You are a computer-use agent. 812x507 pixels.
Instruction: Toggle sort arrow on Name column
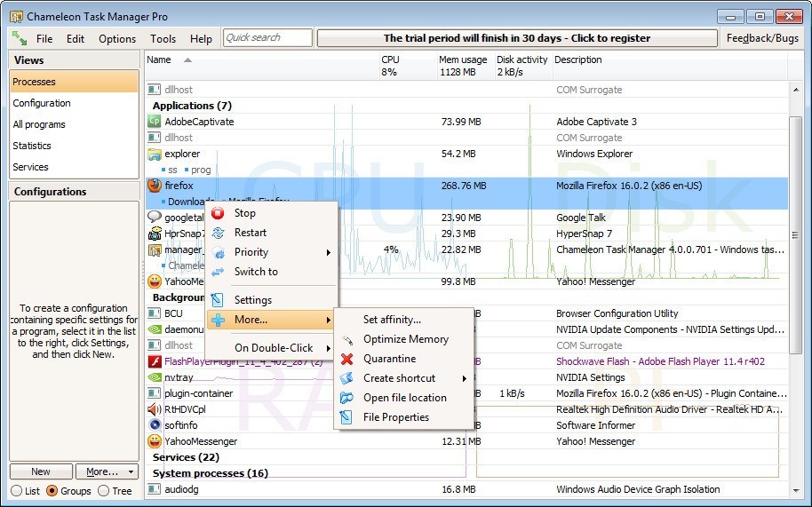(187, 60)
